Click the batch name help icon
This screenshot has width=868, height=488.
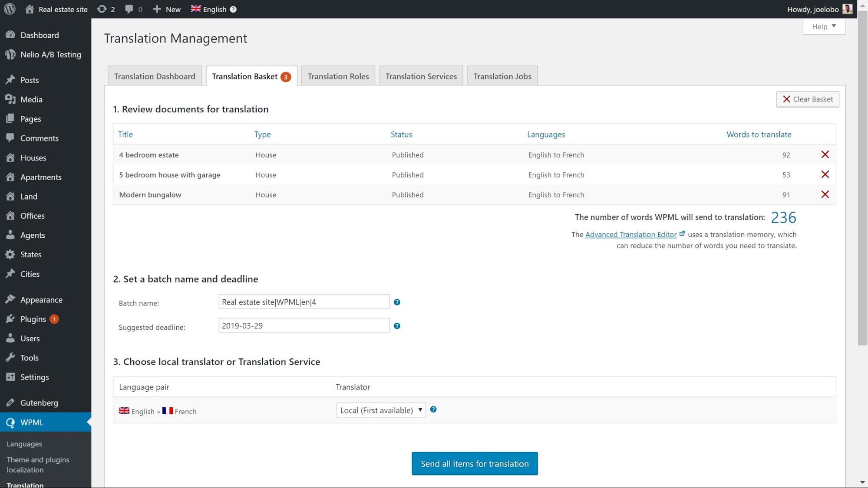(396, 302)
